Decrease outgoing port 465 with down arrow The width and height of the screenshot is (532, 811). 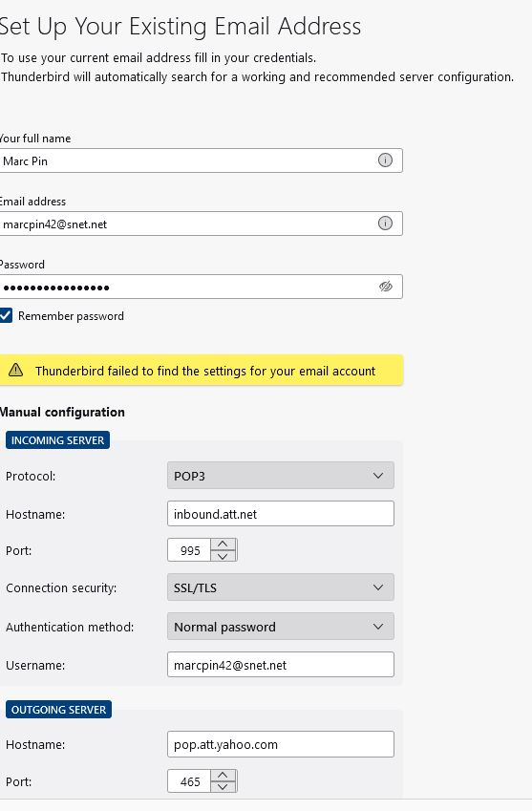[x=223, y=787]
